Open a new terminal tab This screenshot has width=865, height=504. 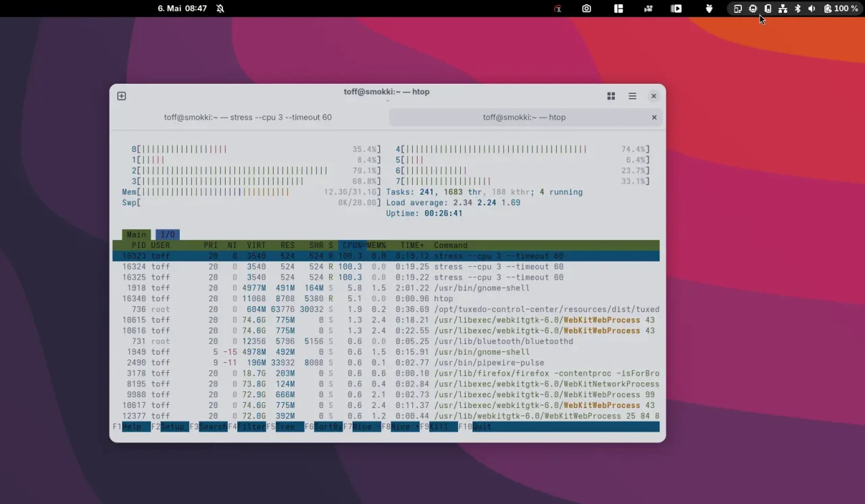click(x=122, y=96)
